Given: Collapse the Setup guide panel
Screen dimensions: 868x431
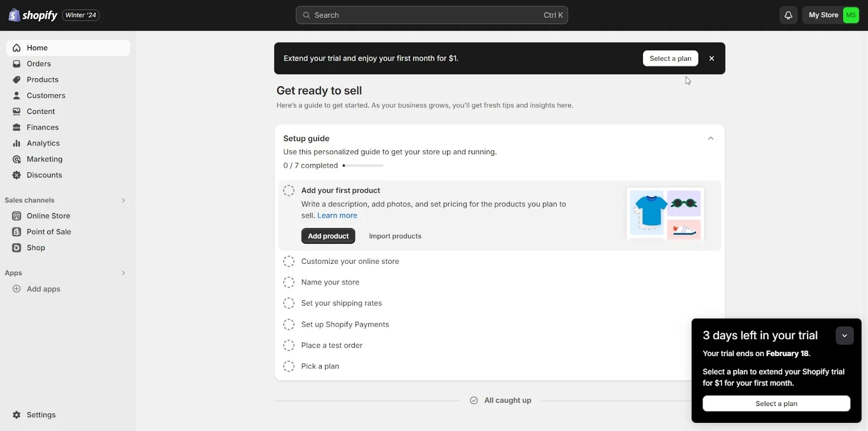Looking at the screenshot, I should [710, 138].
